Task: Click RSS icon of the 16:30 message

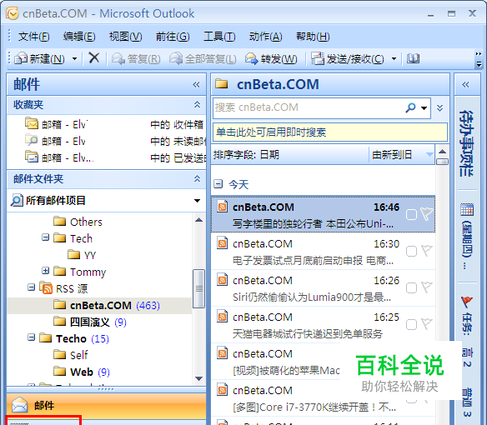Action: [222, 243]
